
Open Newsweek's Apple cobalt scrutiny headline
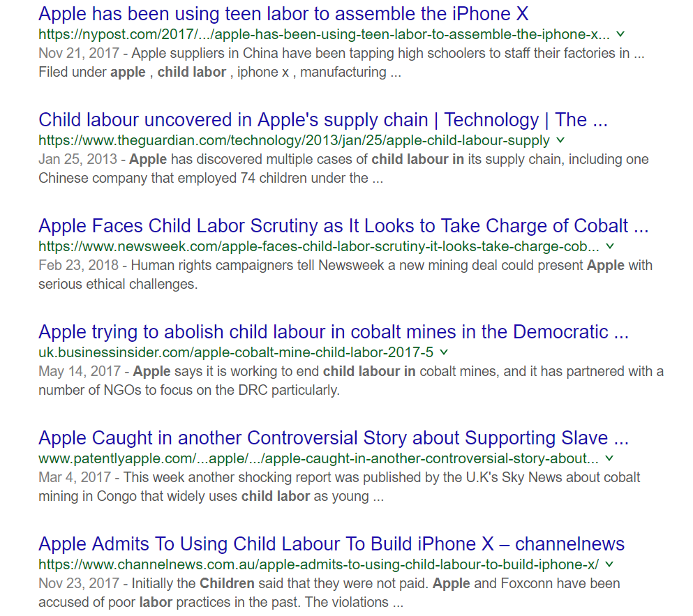click(x=343, y=225)
